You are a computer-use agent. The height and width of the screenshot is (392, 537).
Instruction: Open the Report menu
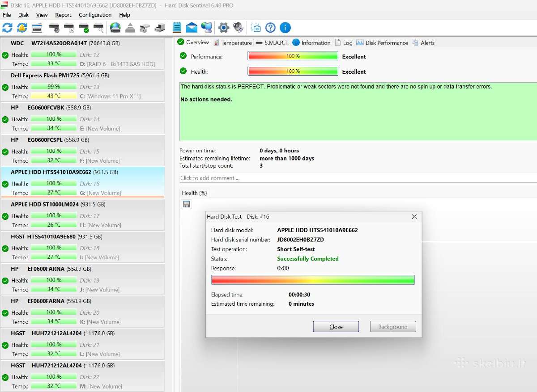[64, 15]
